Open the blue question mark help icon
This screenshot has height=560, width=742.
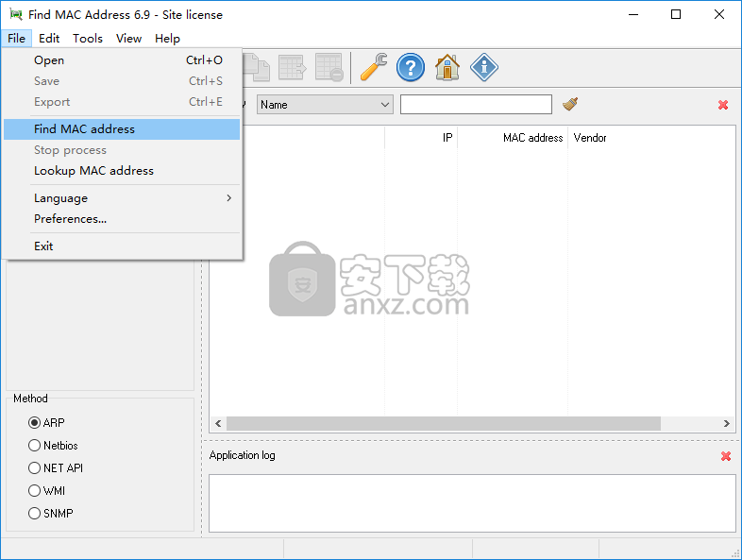point(411,67)
